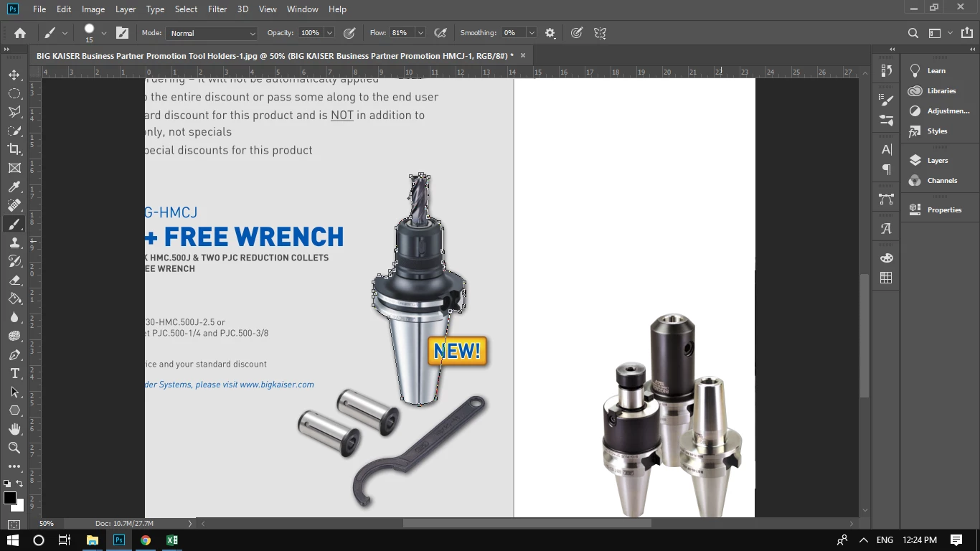The height and width of the screenshot is (551, 980).
Task: Select the Eyedropper tool
Action: (14, 187)
